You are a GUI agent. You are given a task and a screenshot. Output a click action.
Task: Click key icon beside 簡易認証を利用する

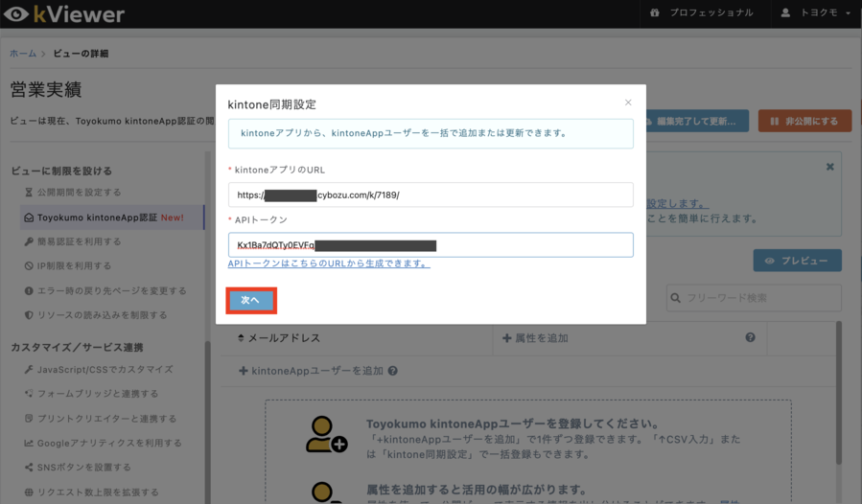click(x=29, y=241)
